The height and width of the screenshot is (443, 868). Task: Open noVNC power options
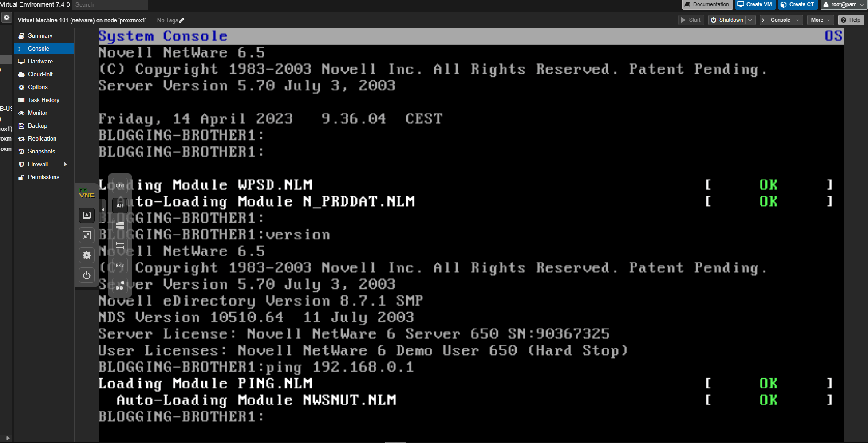point(87,275)
